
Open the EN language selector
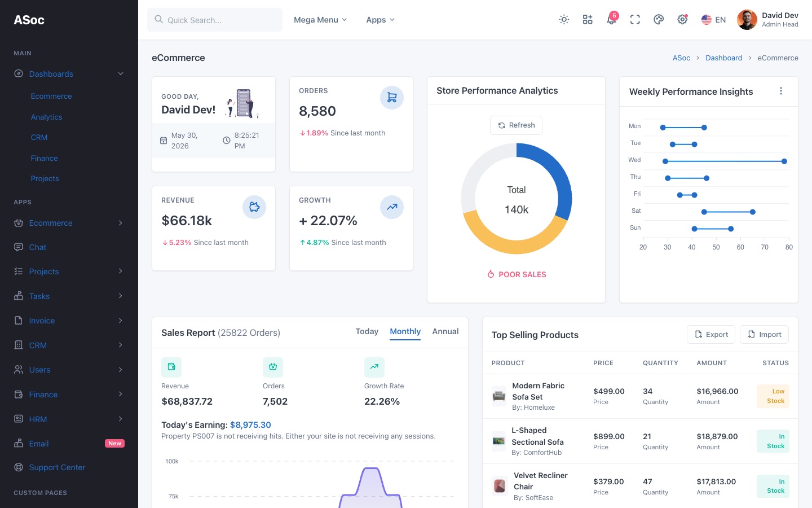pos(713,20)
